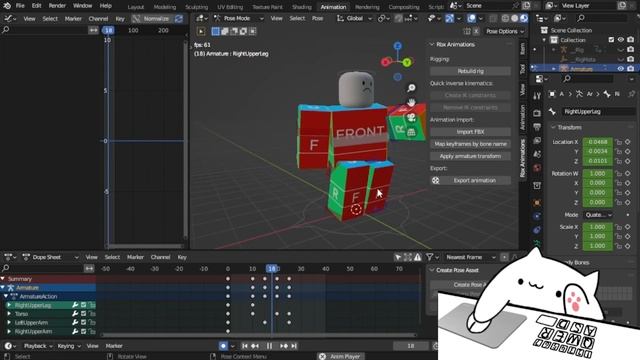Pause animation playback
640x360 pixels.
click(269, 346)
